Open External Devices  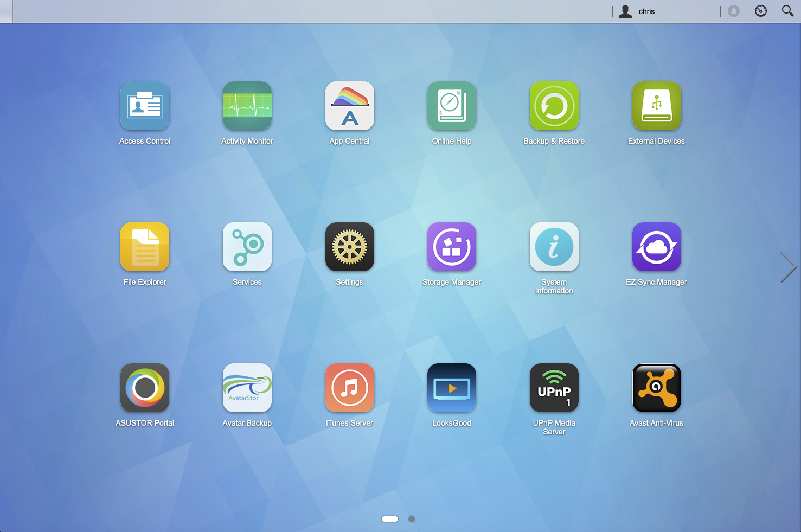(657, 106)
